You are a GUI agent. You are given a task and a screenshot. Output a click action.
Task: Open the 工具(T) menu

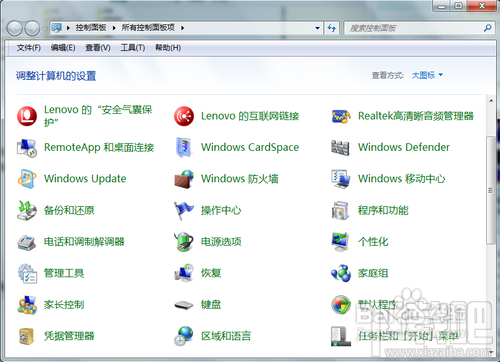tap(133, 48)
